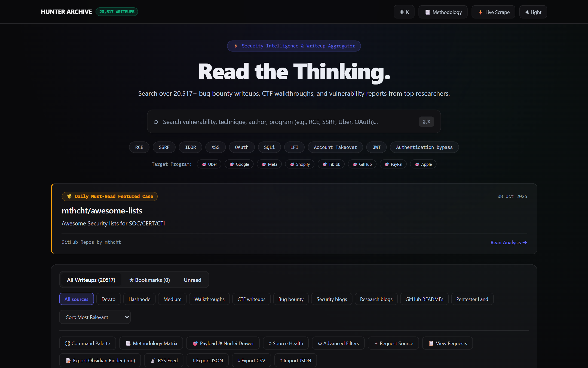Click the ⌘K hint in search box
The image size is (588, 368).
pyautogui.click(x=426, y=122)
